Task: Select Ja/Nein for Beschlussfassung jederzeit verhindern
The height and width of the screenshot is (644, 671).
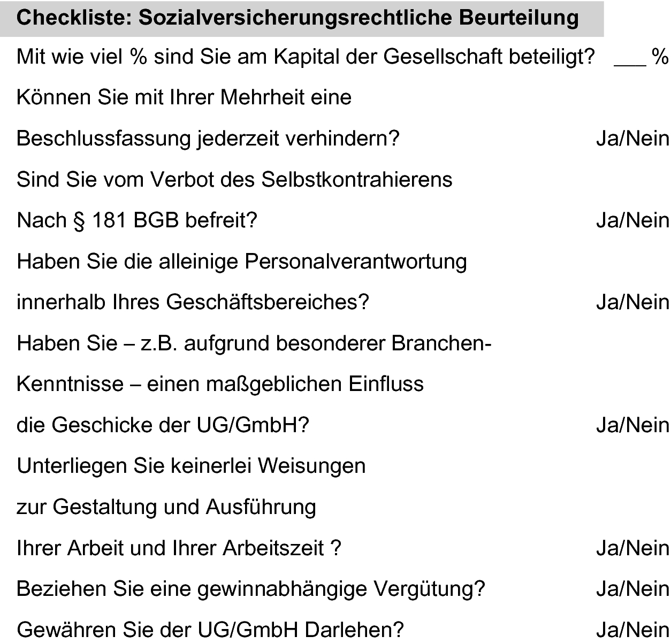Action: tap(632, 139)
